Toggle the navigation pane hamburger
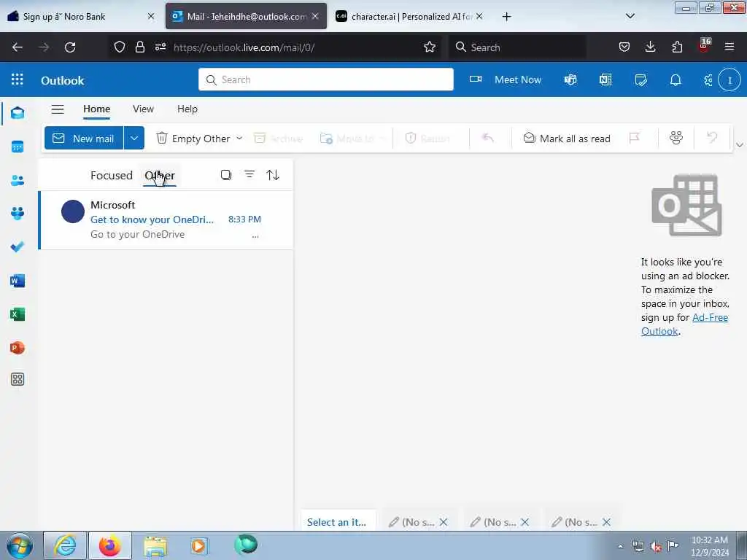This screenshot has height=560, width=747. tap(58, 109)
